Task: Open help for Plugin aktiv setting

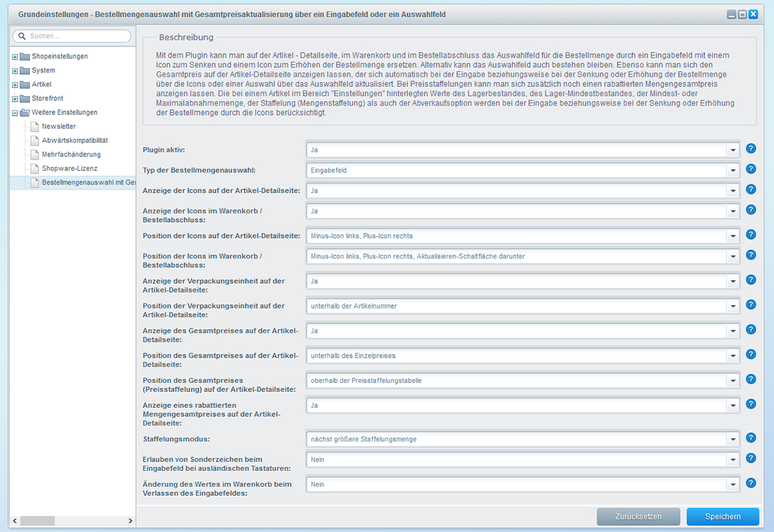Action: pyautogui.click(x=751, y=148)
